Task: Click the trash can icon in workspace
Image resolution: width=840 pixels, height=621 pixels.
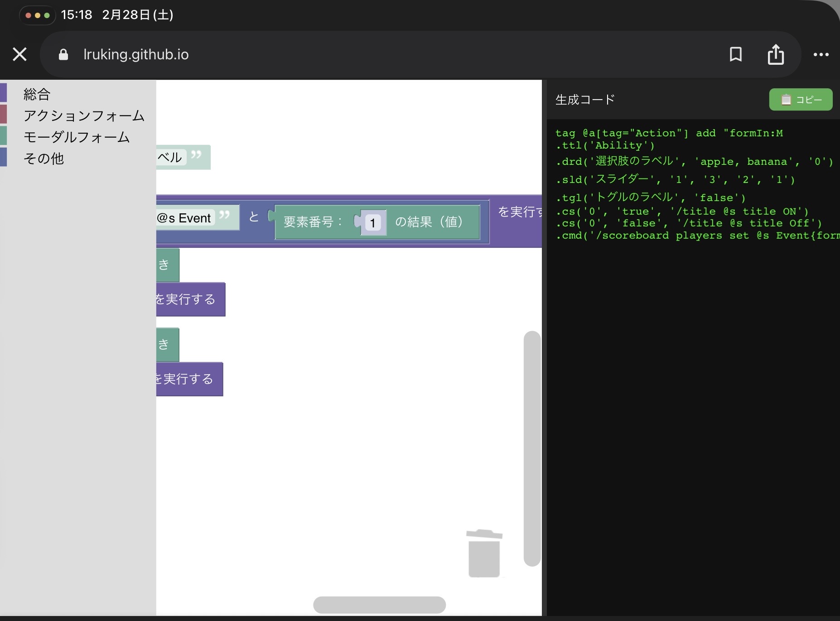Action: click(x=484, y=554)
